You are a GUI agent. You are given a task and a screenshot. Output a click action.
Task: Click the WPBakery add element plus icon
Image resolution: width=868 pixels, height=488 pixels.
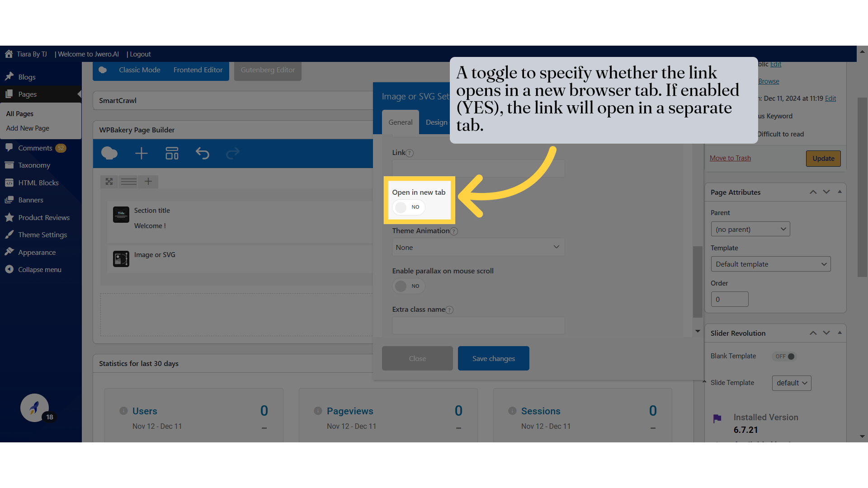pyautogui.click(x=141, y=154)
